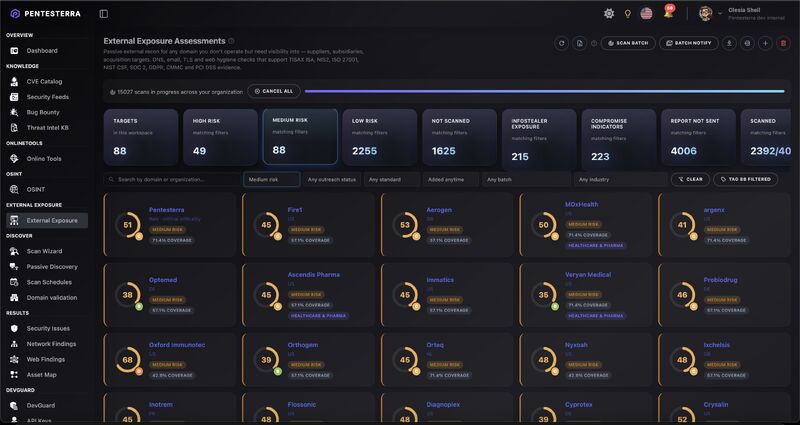Viewport: 800px width, 425px height.
Task: Open the Aerogen assessment link
Action: 439,210
